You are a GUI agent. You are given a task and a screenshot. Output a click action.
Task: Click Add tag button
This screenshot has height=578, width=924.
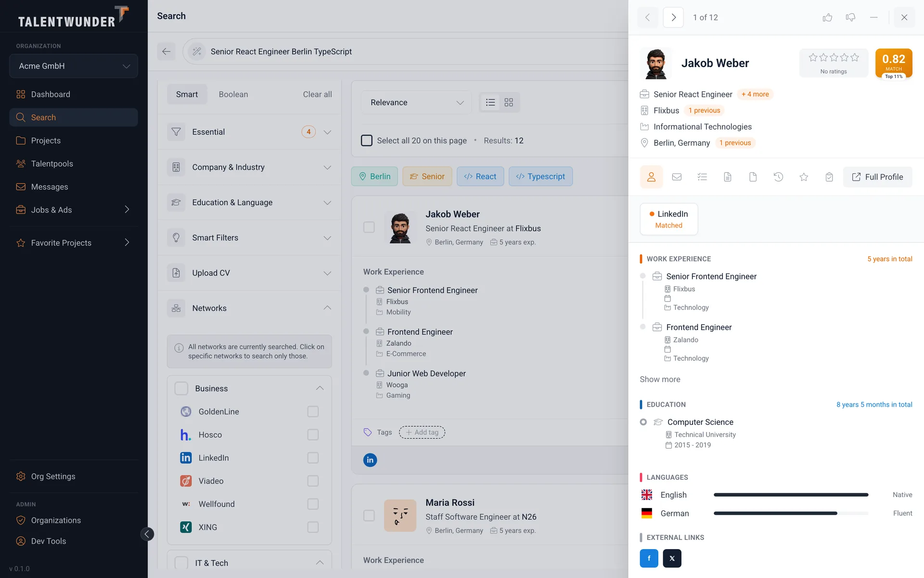coord(422,432)
